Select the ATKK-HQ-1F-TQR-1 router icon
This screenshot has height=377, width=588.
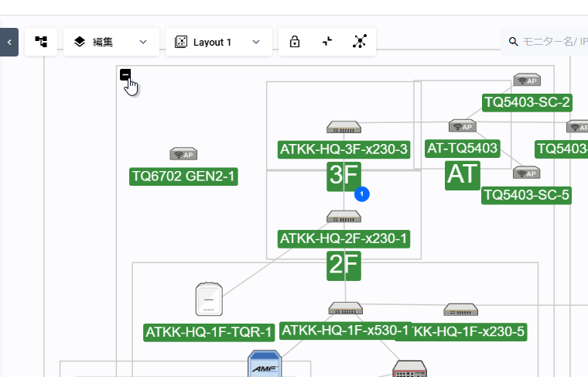pyautogui.click(x=209, y=299)
